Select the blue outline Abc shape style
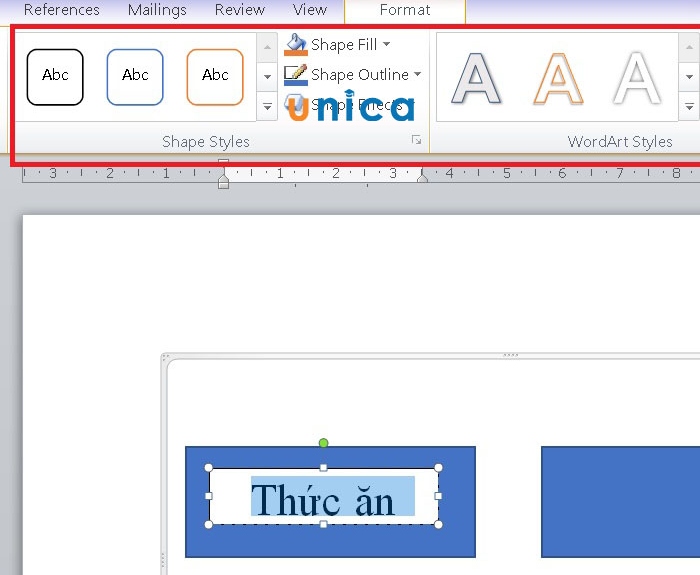Viewport: 700px width, 575px height. (x=135, y=76)
